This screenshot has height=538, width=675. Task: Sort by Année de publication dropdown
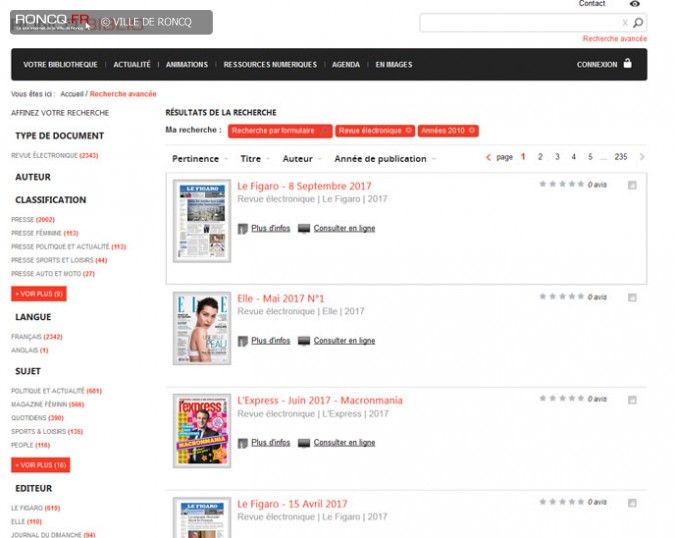point(385,159)
